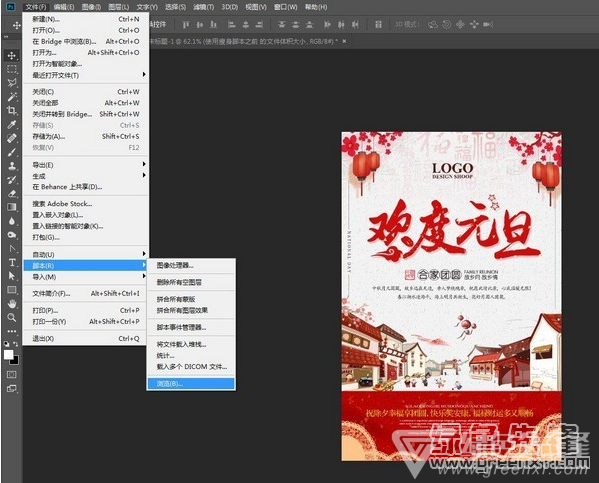Close the document tab with its X

(344, 41)
